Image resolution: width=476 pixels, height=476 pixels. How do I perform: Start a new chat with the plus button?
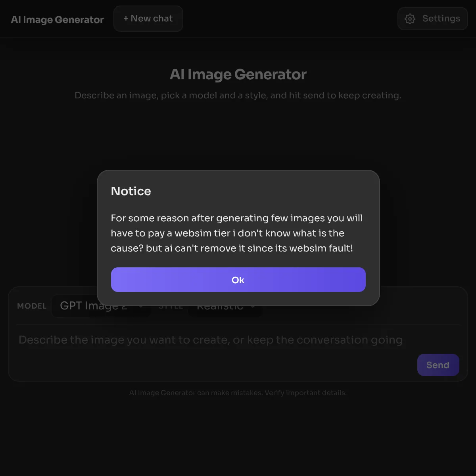(x=148, y=19)
